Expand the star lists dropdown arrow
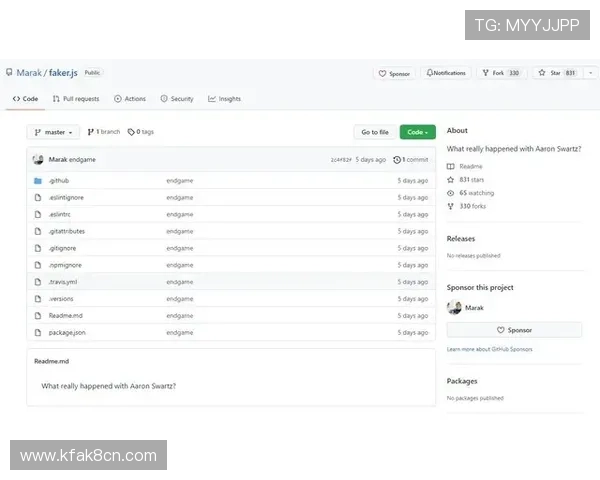The width and height of the screenshot is (600, 480). click(x=590, y=73)
